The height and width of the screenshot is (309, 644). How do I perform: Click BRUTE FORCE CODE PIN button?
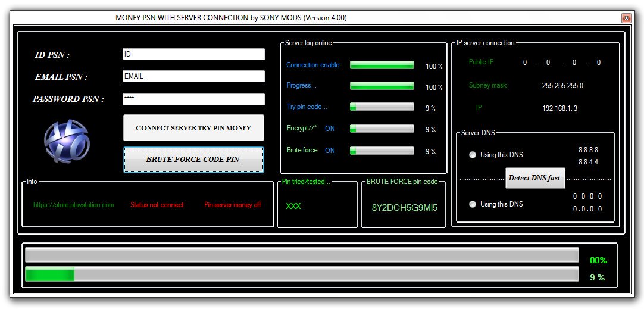point(193,160)
